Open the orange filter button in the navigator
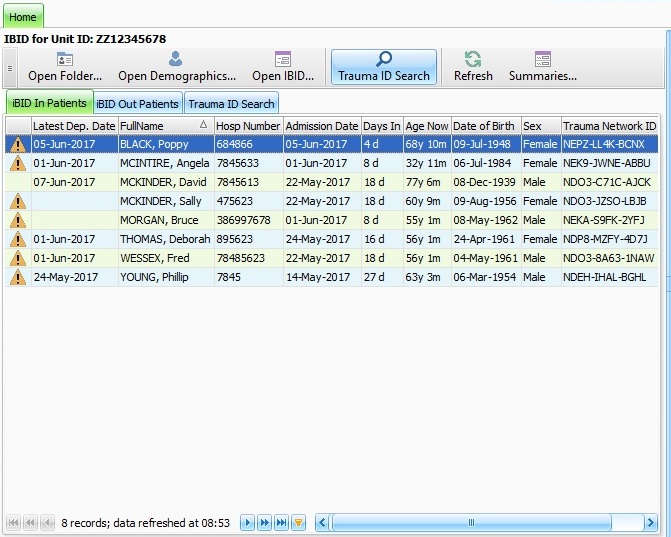The height and width of the screenshot is (537, 671). tap(298, 522)
